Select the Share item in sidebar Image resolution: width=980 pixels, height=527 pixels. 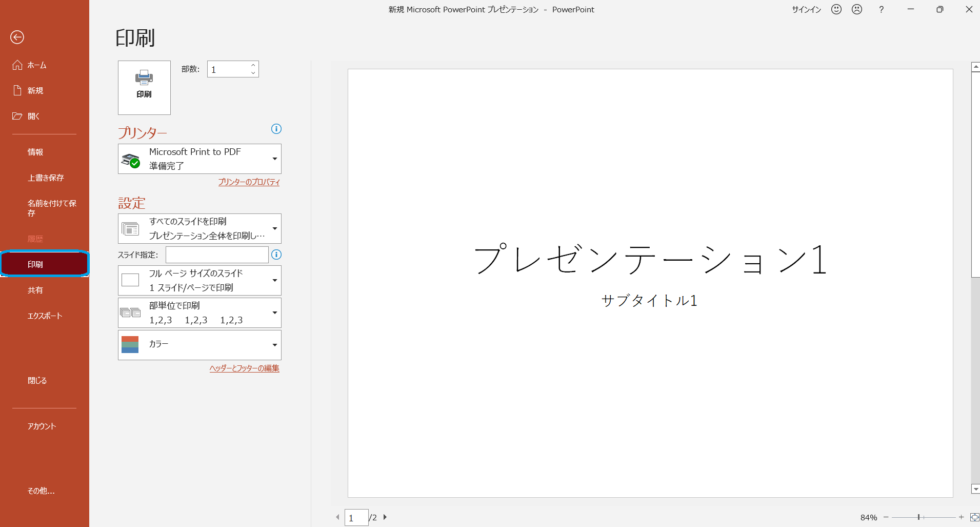tap(35, 290)
